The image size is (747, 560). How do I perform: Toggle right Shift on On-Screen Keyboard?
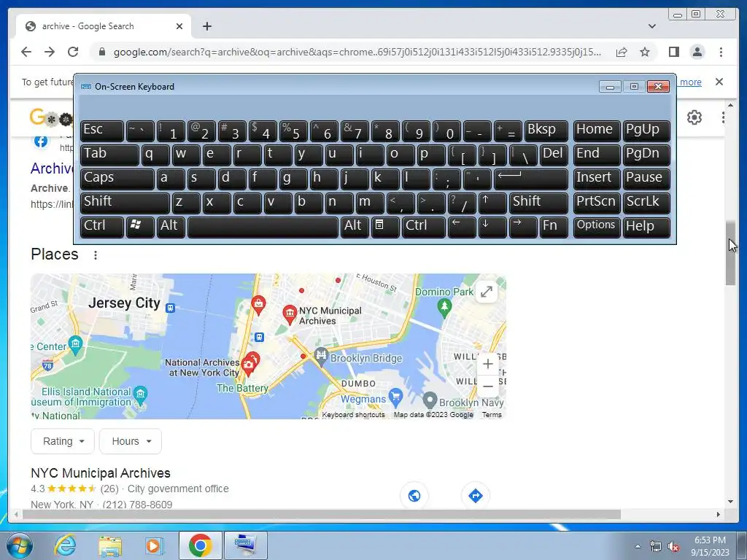538,203
